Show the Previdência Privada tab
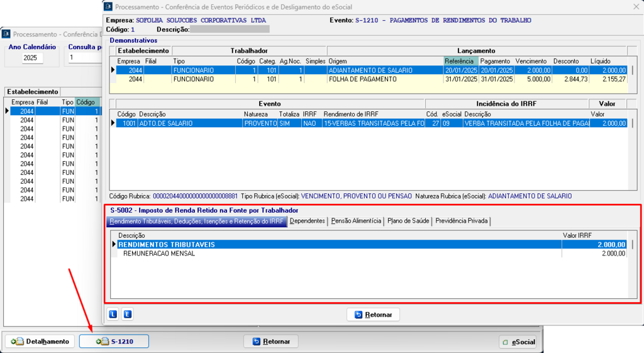The height and width of the screenshot is (353, 644). coord(461,221)
